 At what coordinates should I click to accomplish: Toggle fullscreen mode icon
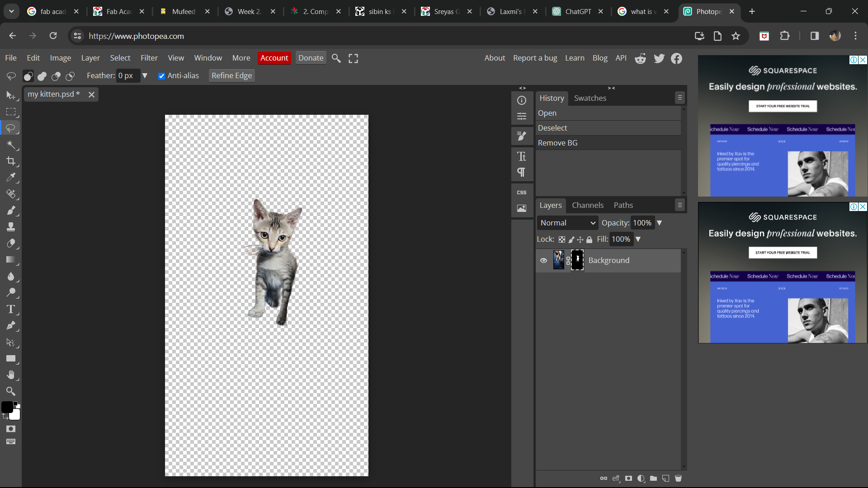[354, 58]
